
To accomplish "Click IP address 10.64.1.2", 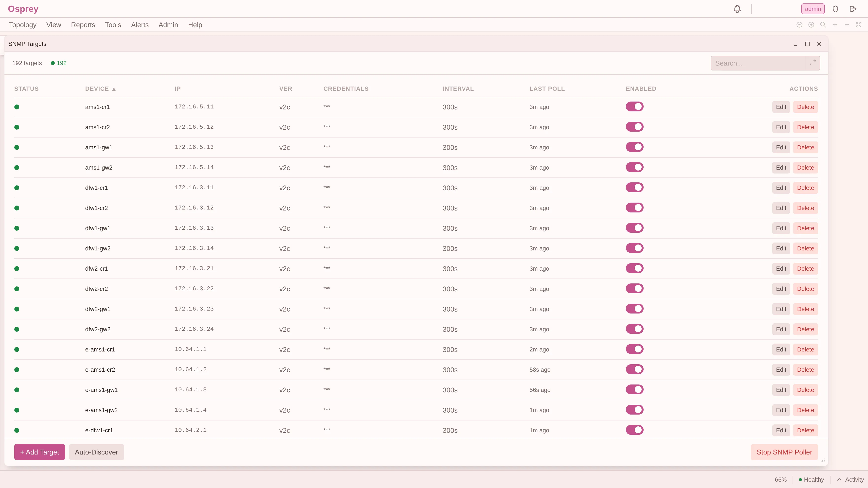I will (x=191, y=369).
